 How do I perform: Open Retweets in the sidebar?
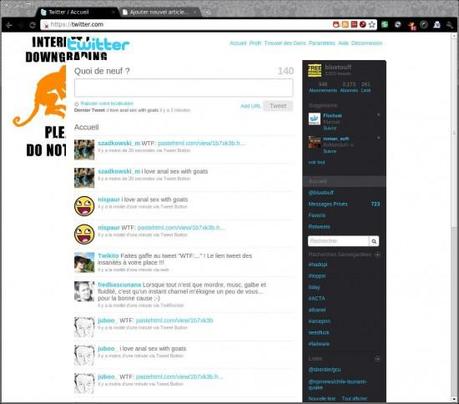(x=319, y=227)
